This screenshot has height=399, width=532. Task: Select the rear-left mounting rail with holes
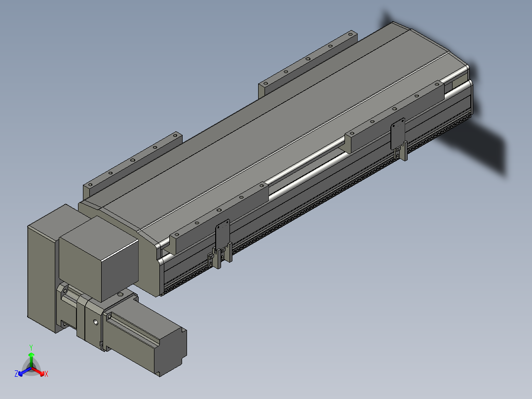click(x=133, y=166)
